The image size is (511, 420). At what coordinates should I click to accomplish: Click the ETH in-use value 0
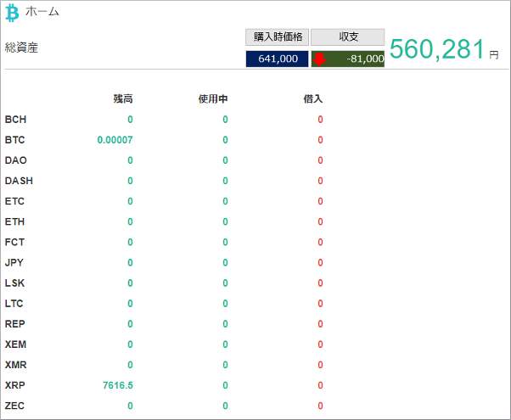click(x=225, y=222)
